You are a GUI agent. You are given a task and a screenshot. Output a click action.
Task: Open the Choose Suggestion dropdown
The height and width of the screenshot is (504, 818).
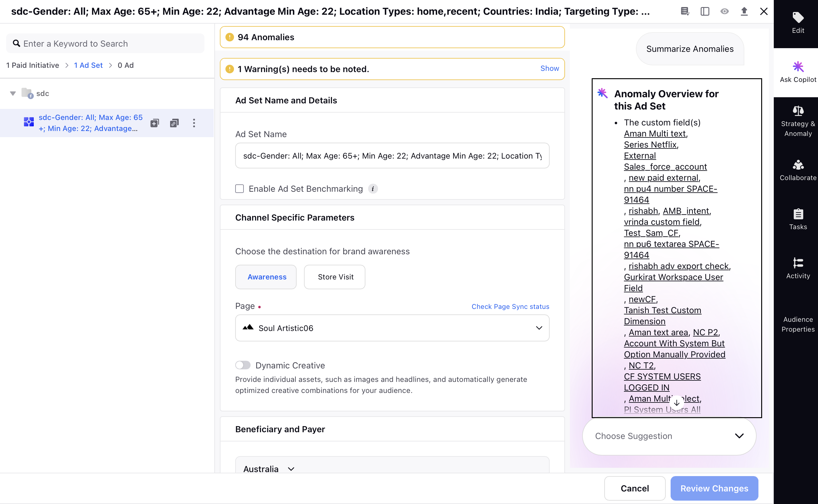click(x=669, y=436)
